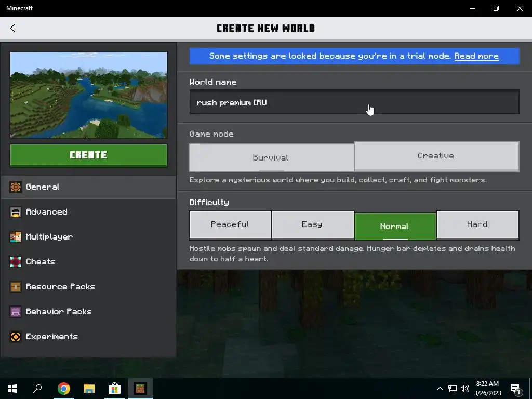Open the General settings tab
532x399 pixels.
(x=88, y=187)
